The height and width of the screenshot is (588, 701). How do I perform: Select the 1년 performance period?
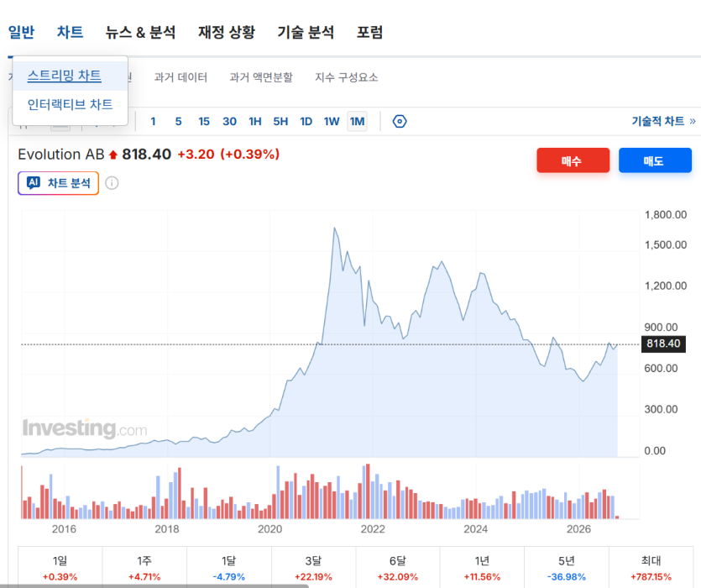pos(482,567)
